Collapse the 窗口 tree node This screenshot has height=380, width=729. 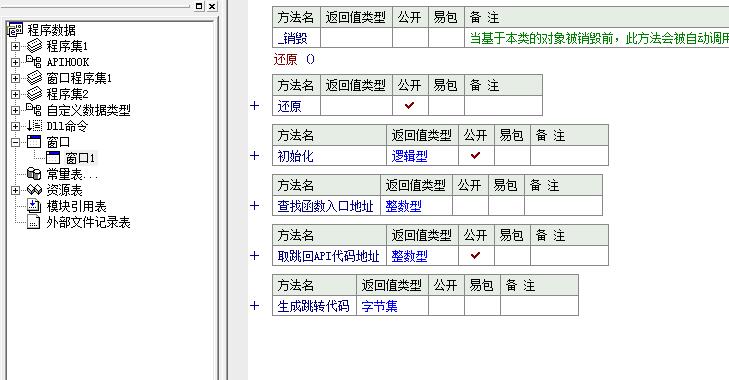pos(15,142)
